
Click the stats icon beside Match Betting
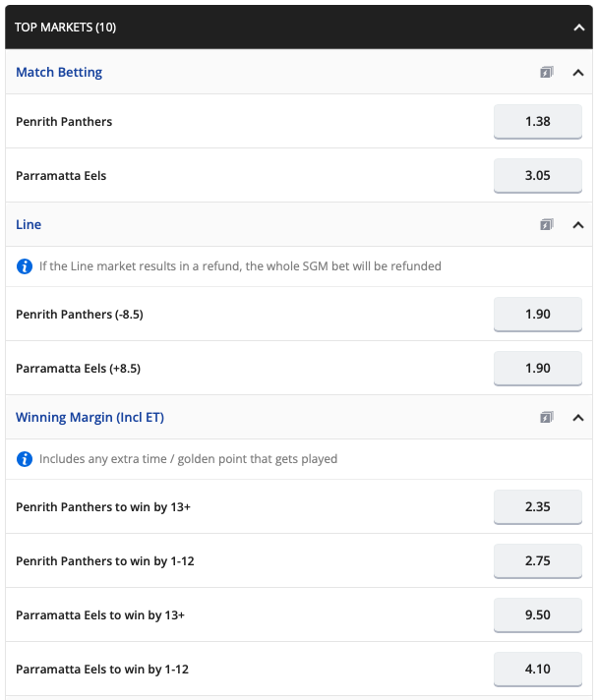(x=547, y=72)
